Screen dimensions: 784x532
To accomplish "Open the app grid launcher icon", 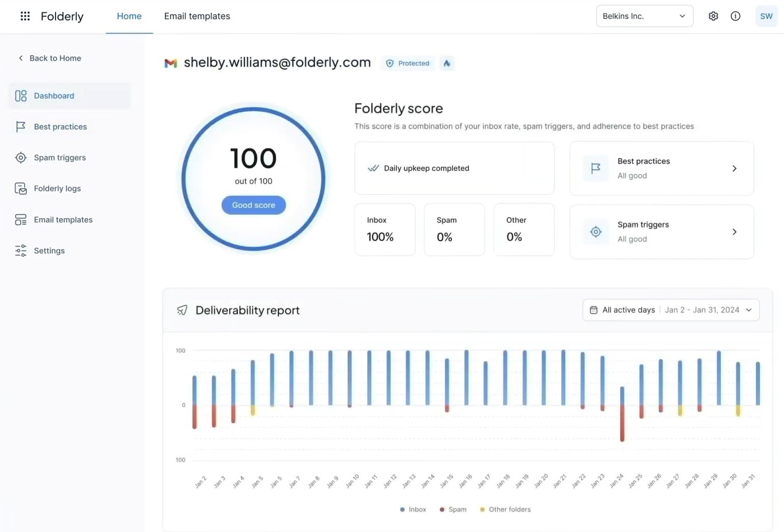I will (25, 16).
